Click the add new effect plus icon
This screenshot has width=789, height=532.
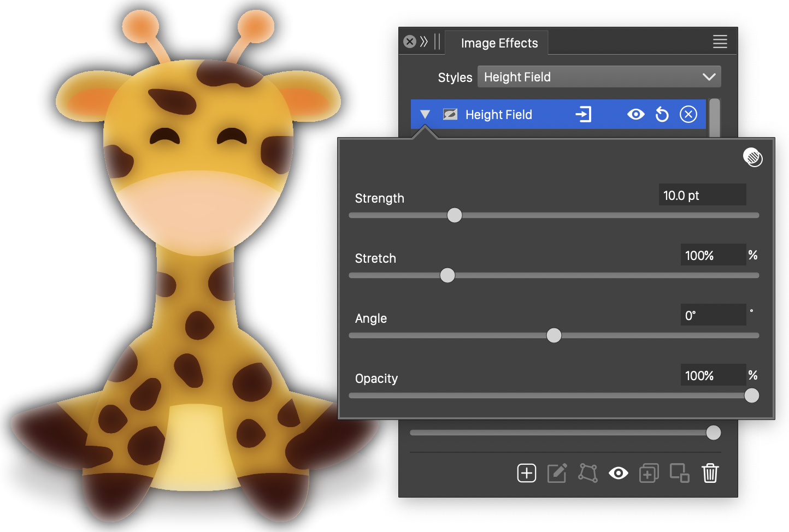click(x=527, y=473)
